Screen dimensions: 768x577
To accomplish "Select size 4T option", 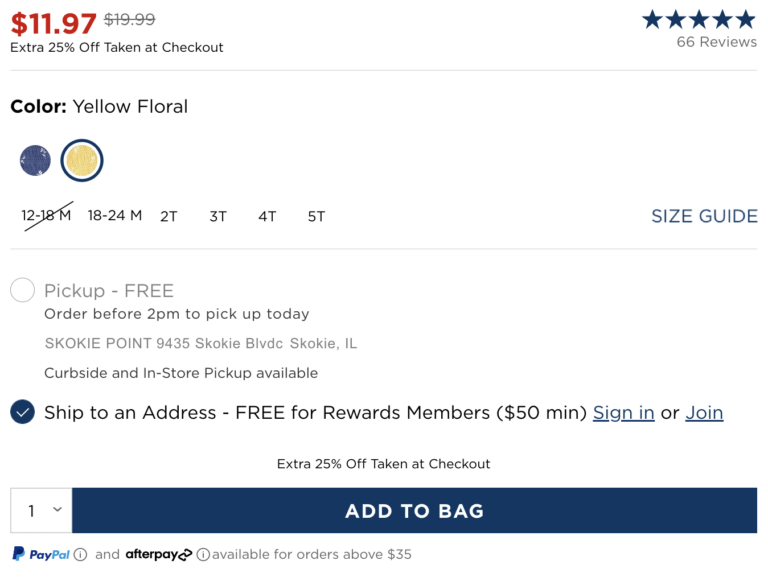I will (267, 216).
